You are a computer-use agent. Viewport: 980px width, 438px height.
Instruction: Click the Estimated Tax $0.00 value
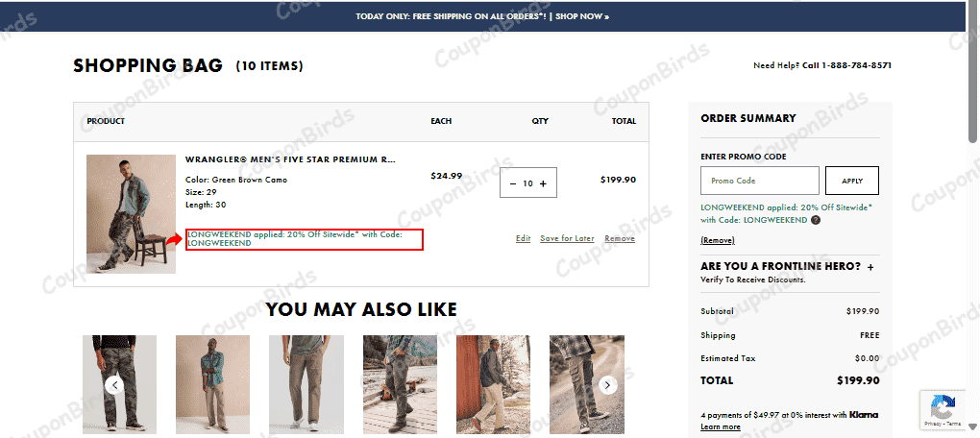tap(867, 358)
